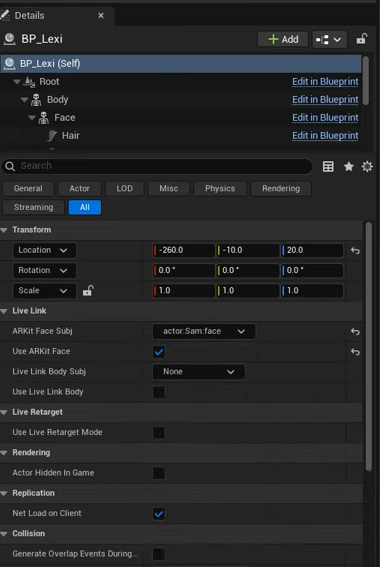Toggle Generate Overlap Events During checkbox
The height and width of the screenshot is (567, 380).
pos(159,554)
